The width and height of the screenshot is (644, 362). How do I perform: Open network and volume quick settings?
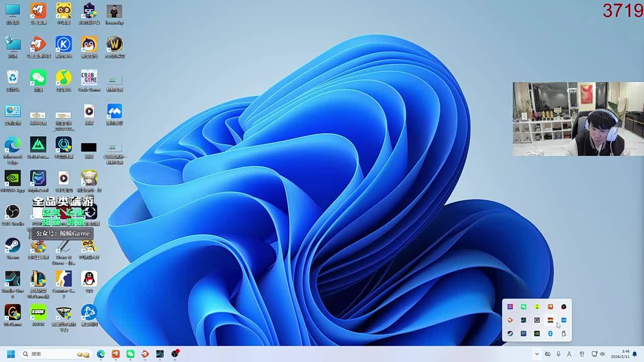tap(598, 354)
